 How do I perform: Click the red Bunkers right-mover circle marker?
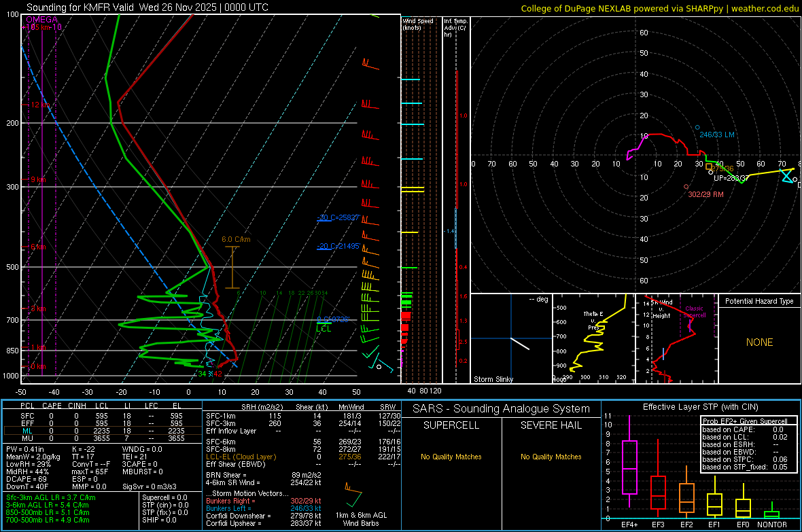point(686,187)
